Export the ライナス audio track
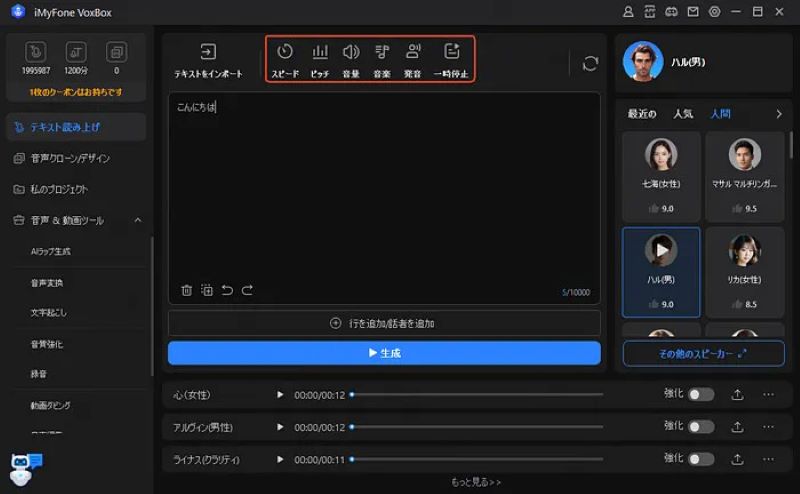Screen dimensions: 800x494 737,459
